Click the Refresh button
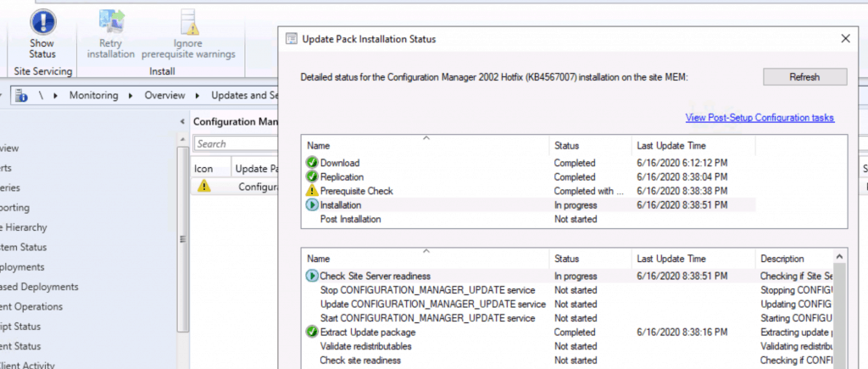 click(804, 77)
